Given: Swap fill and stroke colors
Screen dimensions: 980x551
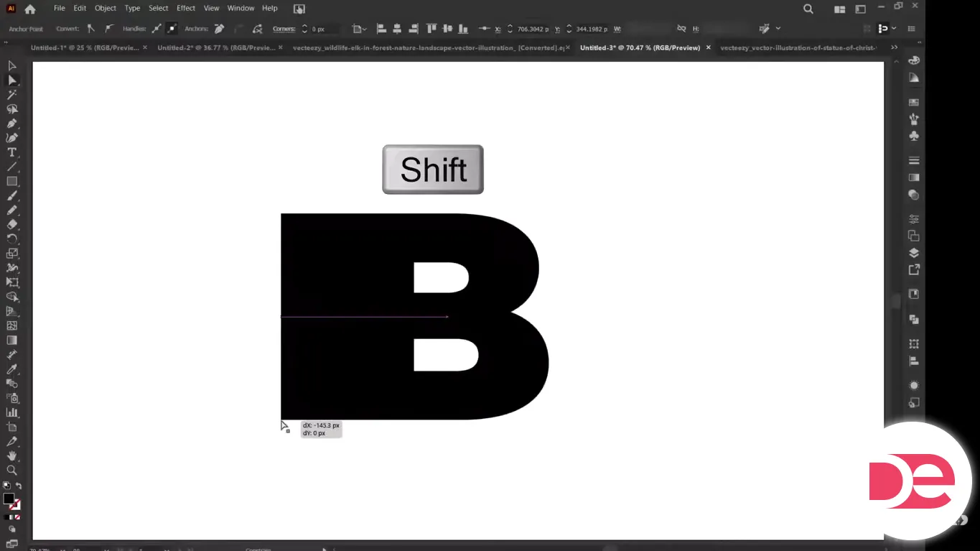Looking at the screenshot, I should point(19,486).
